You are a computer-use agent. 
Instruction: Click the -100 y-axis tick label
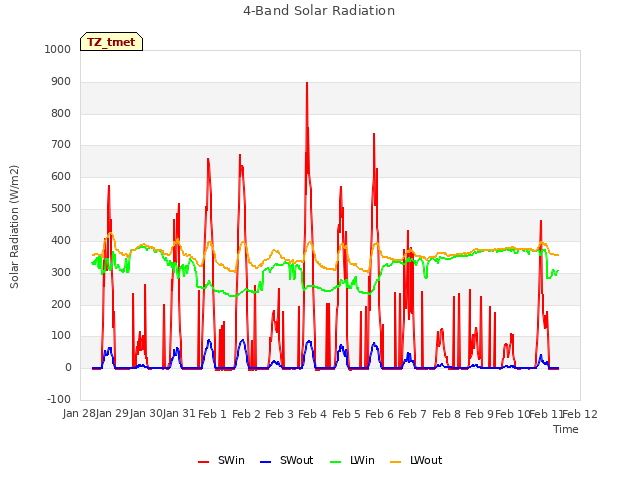[59, 399]
